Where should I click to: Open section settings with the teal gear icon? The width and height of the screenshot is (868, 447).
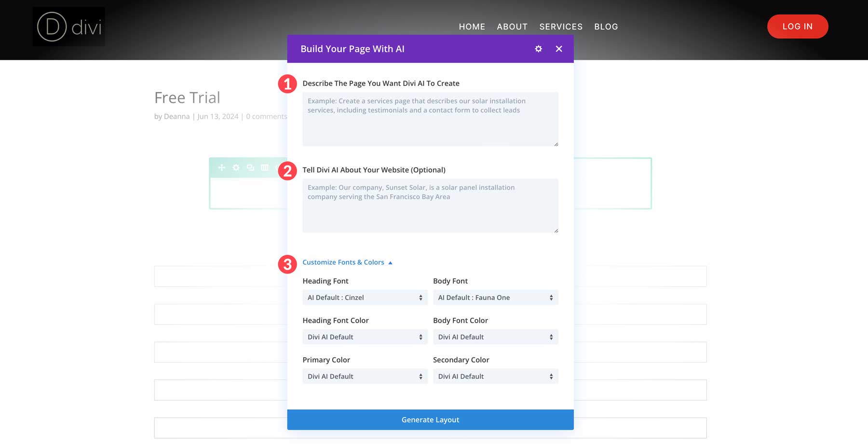pyautogui.click(x=235, y=167)
